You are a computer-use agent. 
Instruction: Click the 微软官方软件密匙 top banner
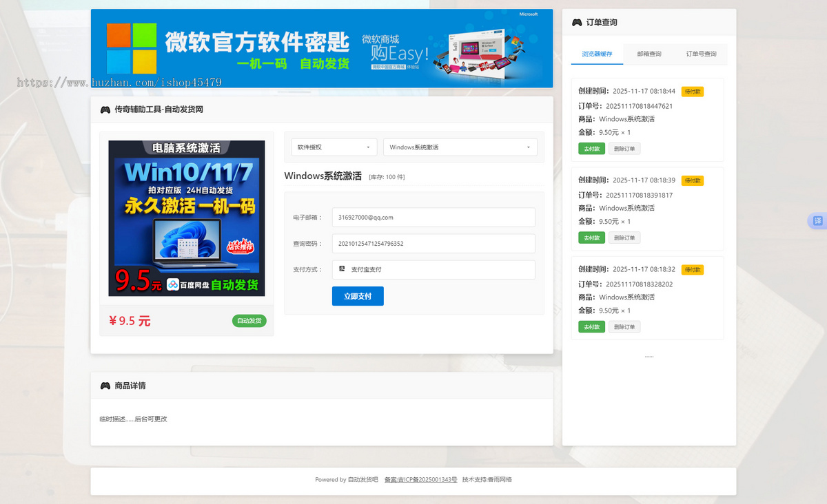(322, 48)
